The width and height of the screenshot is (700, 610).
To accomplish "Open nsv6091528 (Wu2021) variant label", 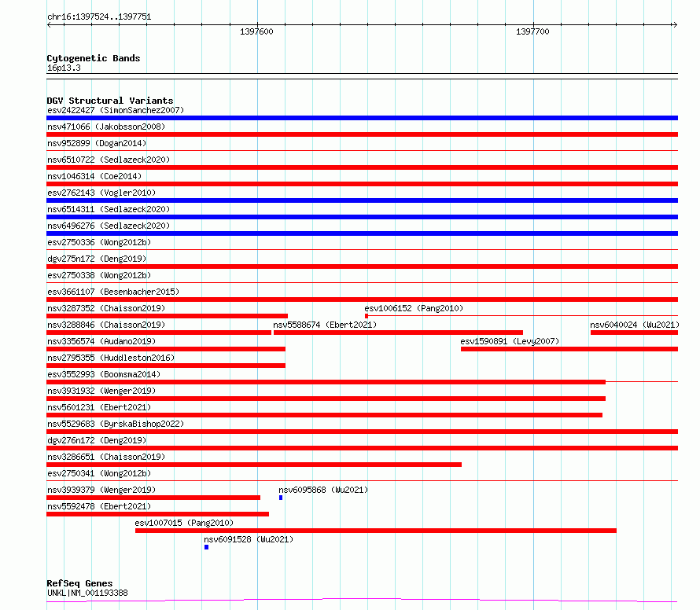I will (249, 539).
